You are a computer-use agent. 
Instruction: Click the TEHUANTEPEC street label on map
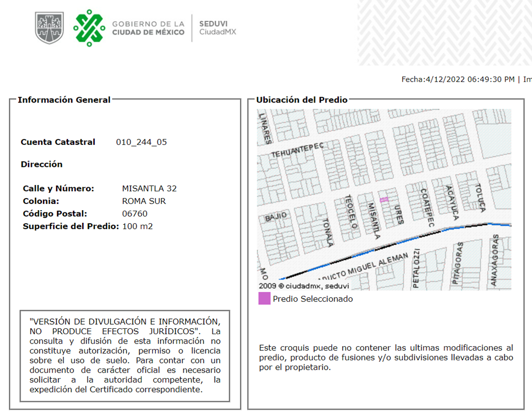pyautogui.click(x=297, y=150)
